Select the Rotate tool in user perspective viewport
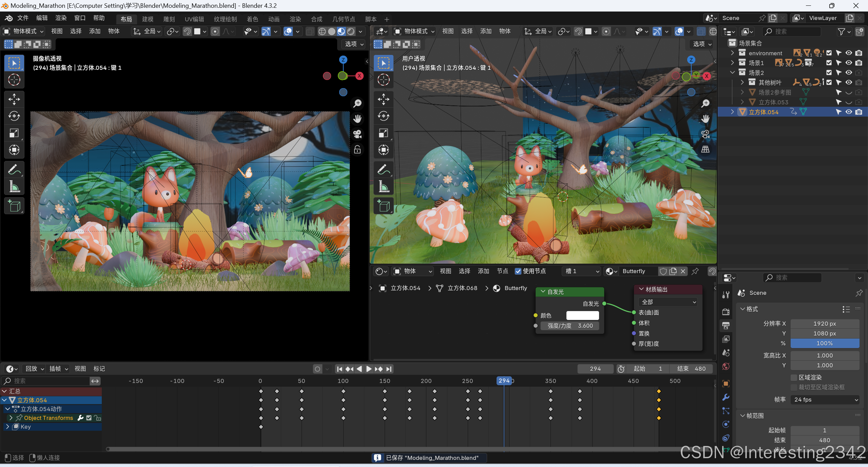Image resolution: width=868 pixels, height=467 pixels. click(383, 116)
